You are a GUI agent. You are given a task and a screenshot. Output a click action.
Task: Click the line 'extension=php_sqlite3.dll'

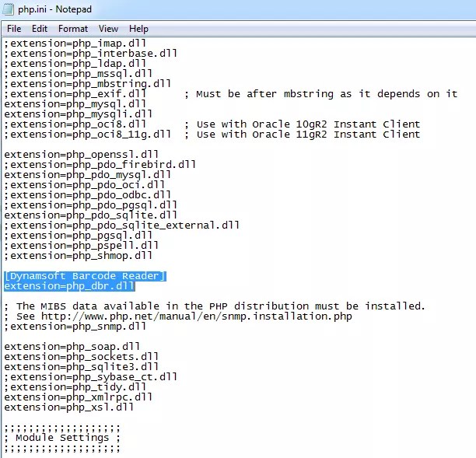[x=81, y=367]
